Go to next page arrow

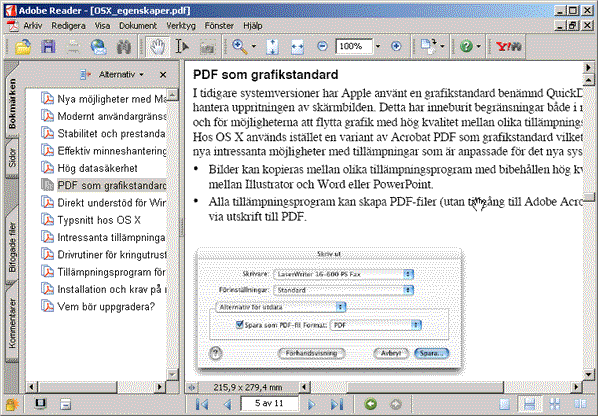pyautogui.click(x=312, y=404)
